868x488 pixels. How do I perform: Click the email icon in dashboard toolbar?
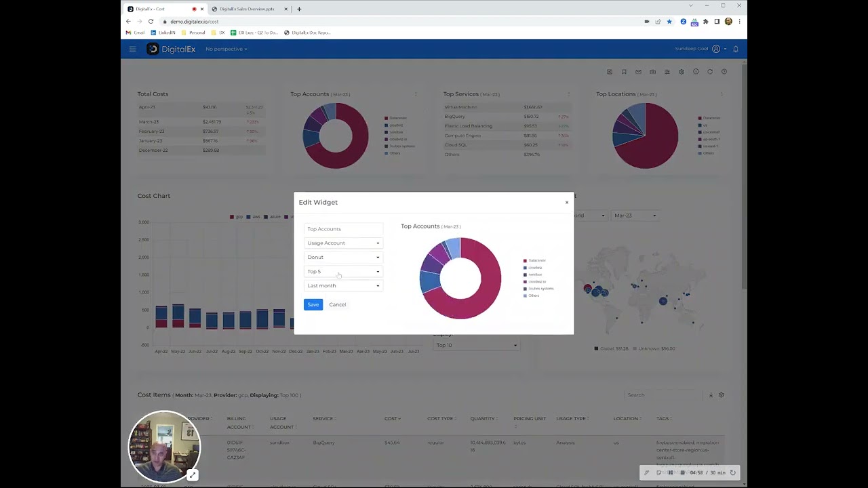point(638,72)
